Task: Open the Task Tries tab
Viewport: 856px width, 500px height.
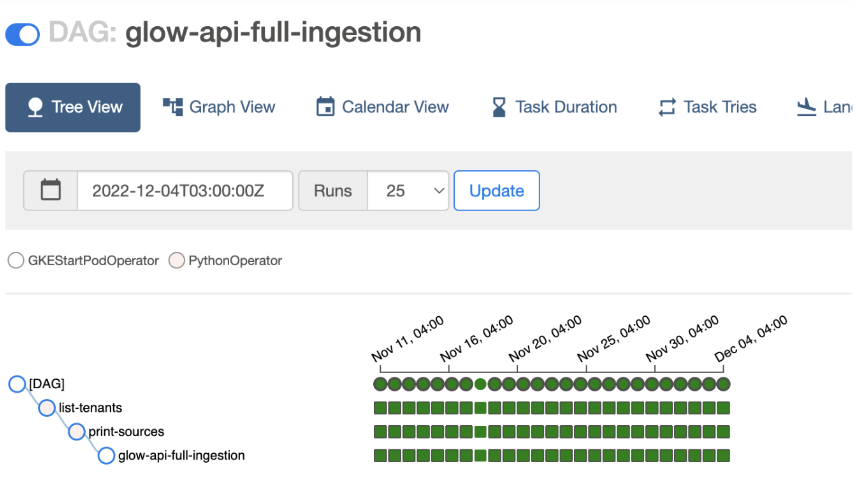Action: click(708, 107)
